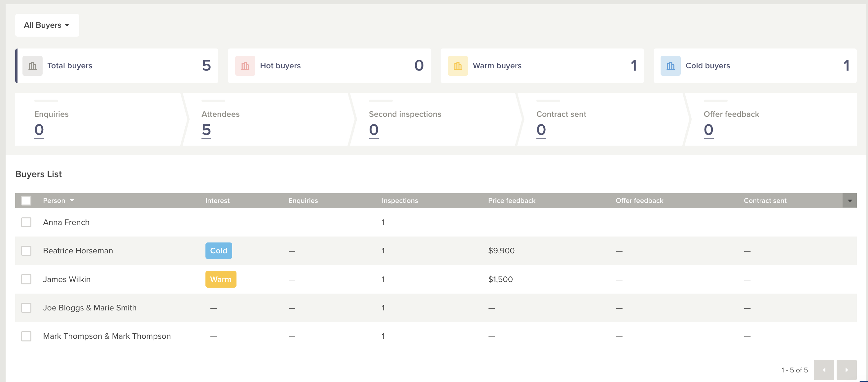The width and height of the screenshot is (868, 382).
Task: Select the Second inspections stage
Action: pyautogui.click(x=405, y=114)
